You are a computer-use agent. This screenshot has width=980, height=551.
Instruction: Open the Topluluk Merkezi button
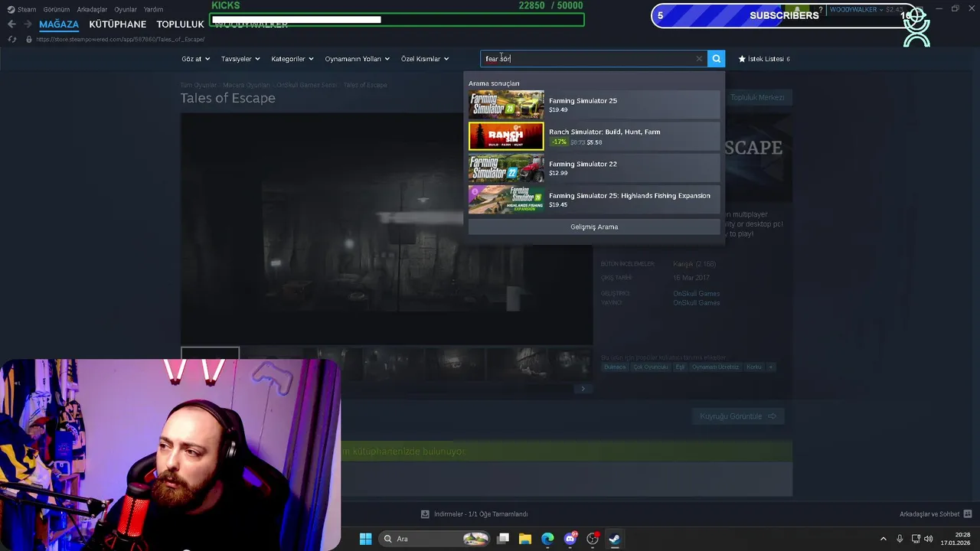tap(757, 97)
